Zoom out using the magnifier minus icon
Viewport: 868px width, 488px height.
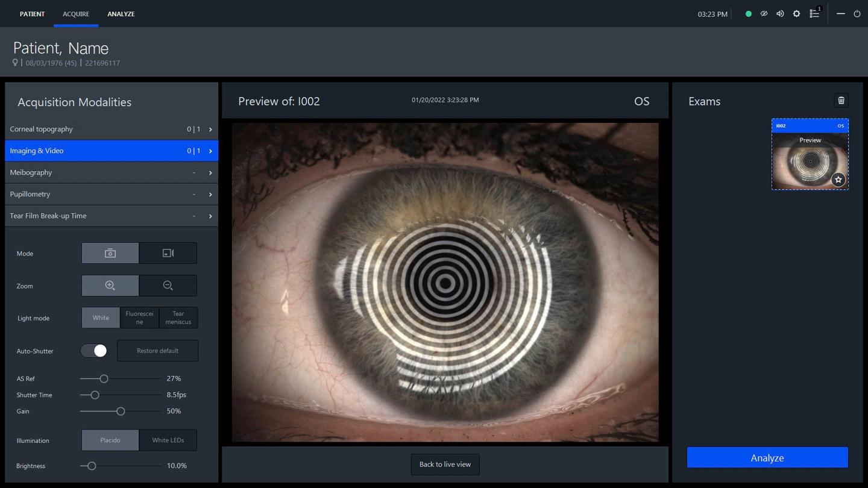coord(168,285)
